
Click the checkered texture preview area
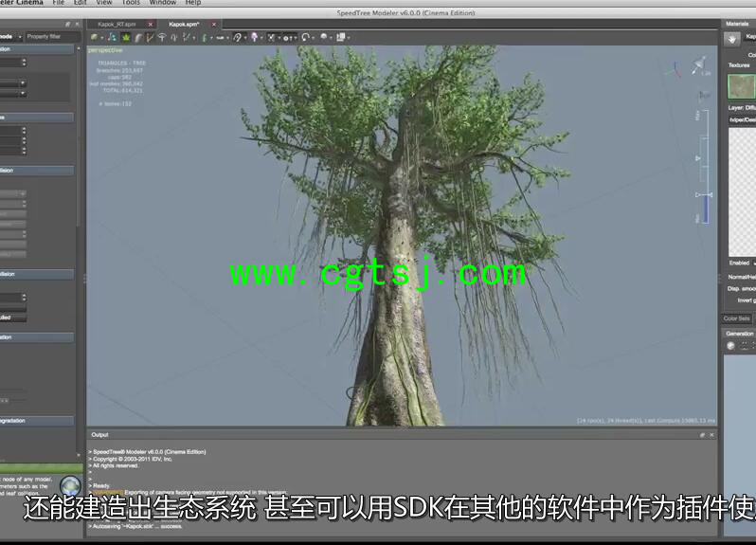[742, 192]
